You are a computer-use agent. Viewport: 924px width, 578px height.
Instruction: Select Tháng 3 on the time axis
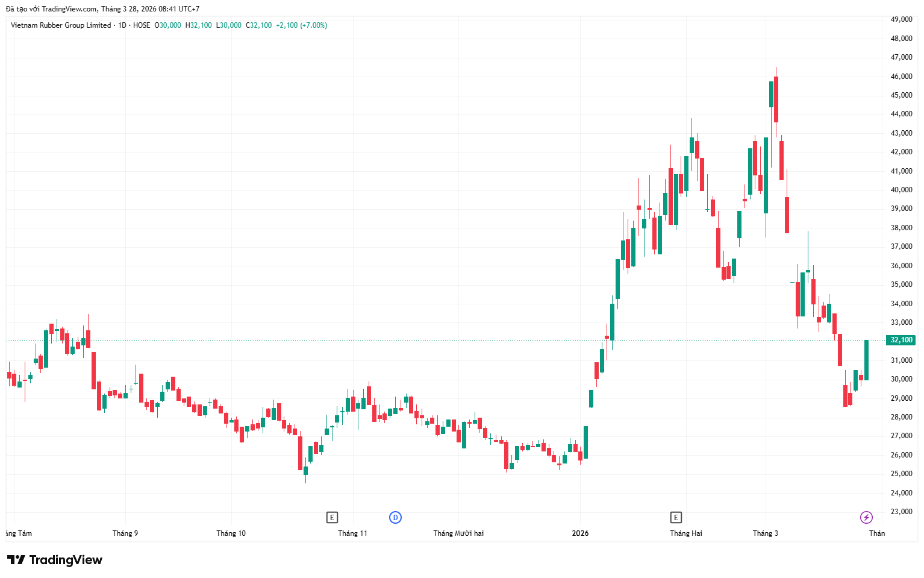coord(765,533)
